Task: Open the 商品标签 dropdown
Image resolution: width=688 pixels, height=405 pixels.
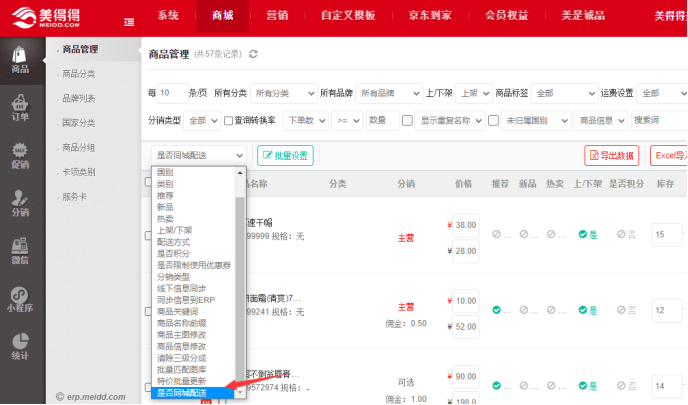Action: click(x=564, y=93)
